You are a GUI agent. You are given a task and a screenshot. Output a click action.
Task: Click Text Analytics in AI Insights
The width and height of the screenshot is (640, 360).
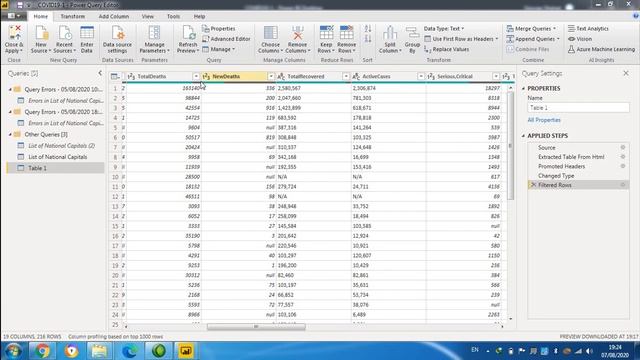[x=588, y=29]
